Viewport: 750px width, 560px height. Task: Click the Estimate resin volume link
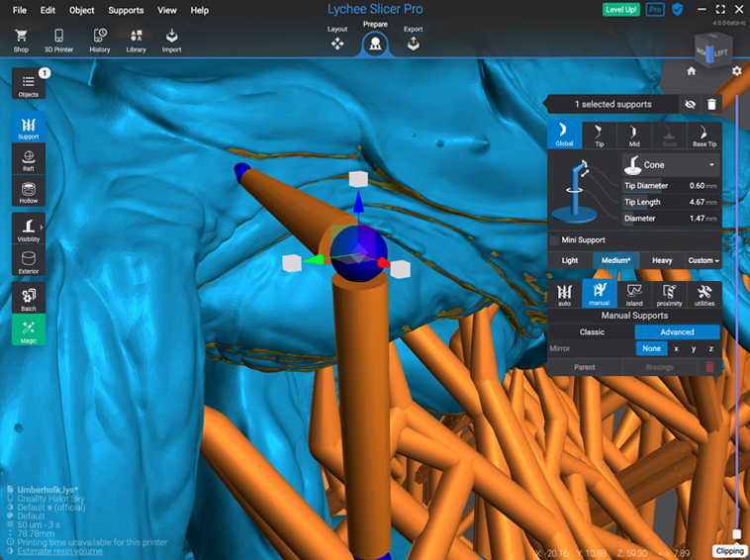59,551
